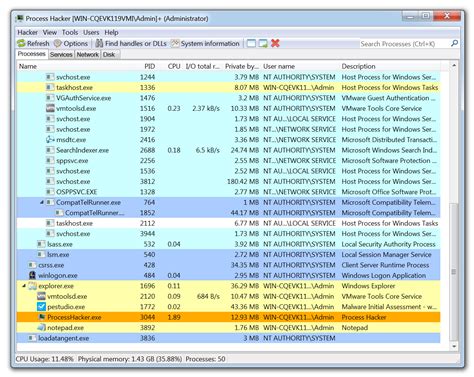Image resolution: width=474 pixels, height=377 pixels.
Task: Open System information
Action: point(205,43)
